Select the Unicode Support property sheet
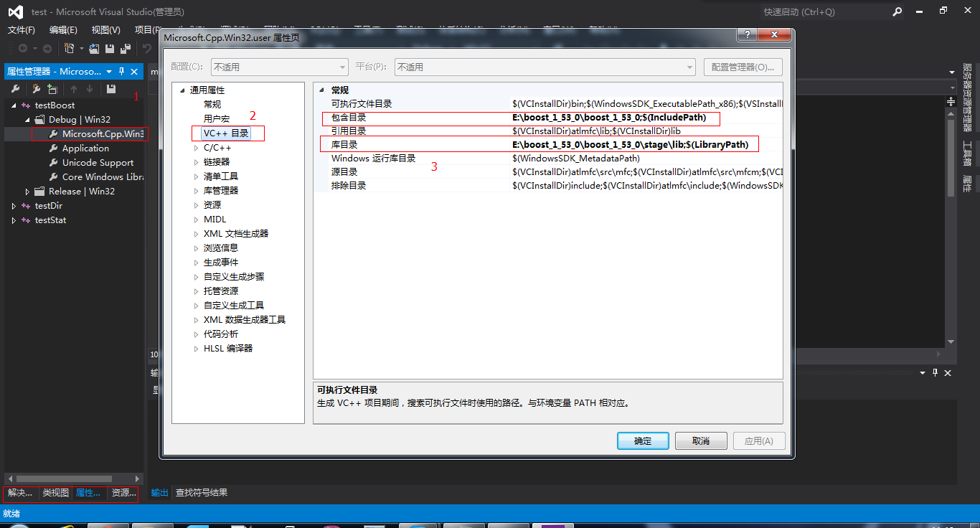This screenshot has width=980, height=528. click(x=98, y=163)
